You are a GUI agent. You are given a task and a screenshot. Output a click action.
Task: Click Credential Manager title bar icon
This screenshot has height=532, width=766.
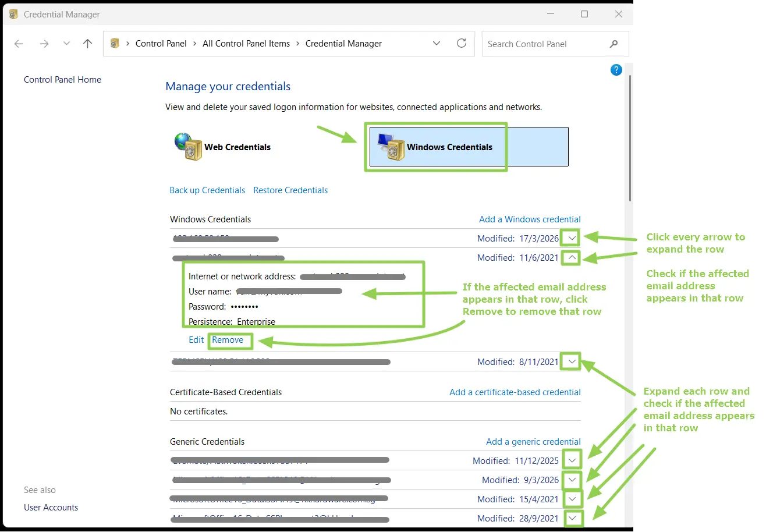(x=13, y=14)
